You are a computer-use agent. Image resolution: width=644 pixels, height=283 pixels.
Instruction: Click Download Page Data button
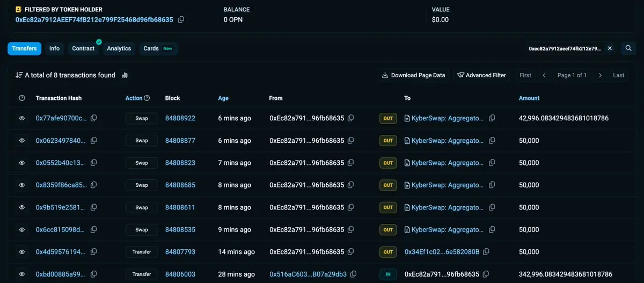413,75
